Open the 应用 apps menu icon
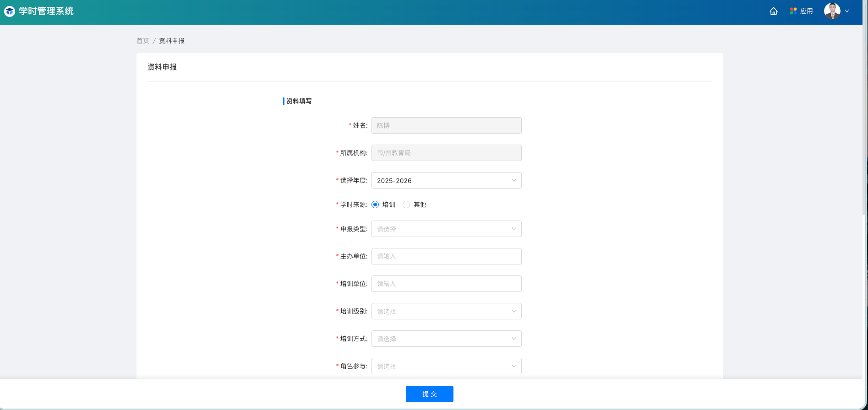Screen dimensions: 868x410 (x=793, y=11)
